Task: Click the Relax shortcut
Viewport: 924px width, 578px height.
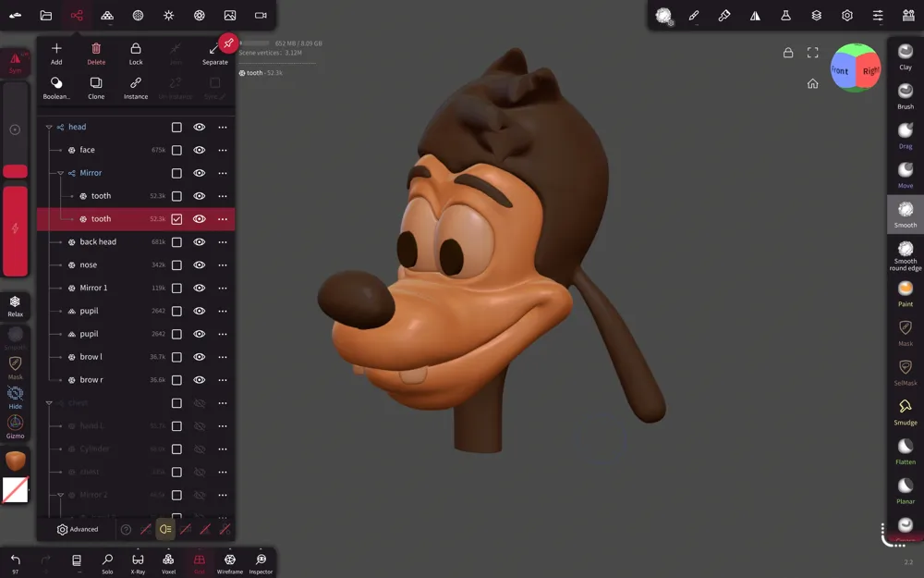Action: (x=16, y=307)
